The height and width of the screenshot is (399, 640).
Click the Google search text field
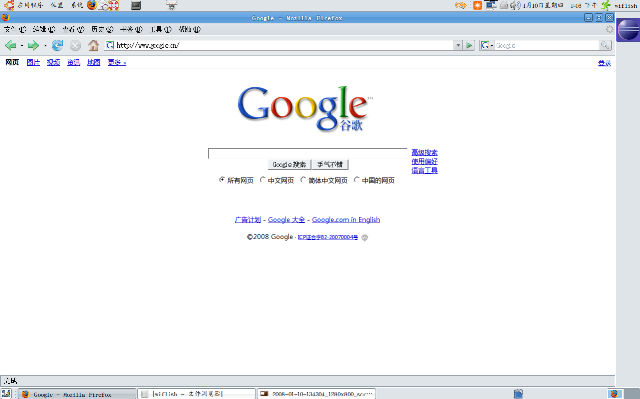point(307,153)
